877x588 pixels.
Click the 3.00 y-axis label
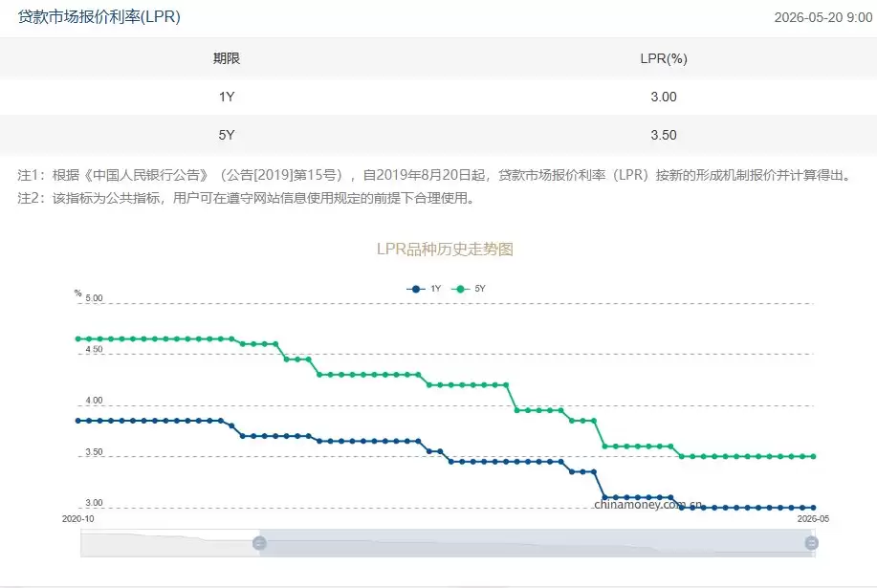pyautogui.click(x=94, y=503)
